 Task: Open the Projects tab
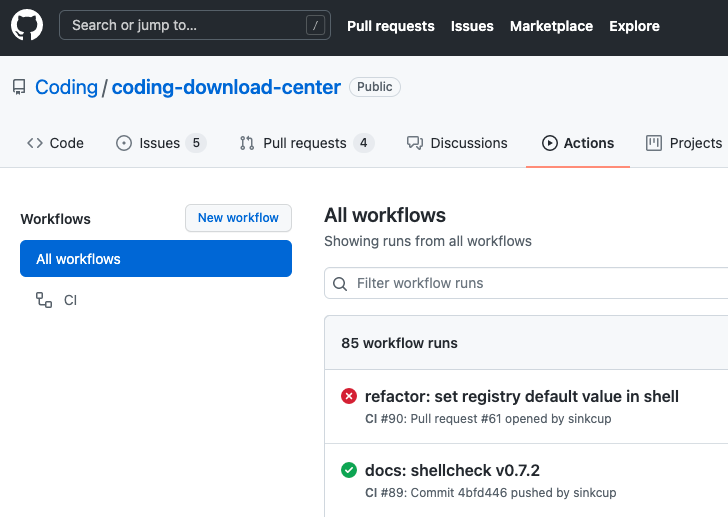pos(684,143)
